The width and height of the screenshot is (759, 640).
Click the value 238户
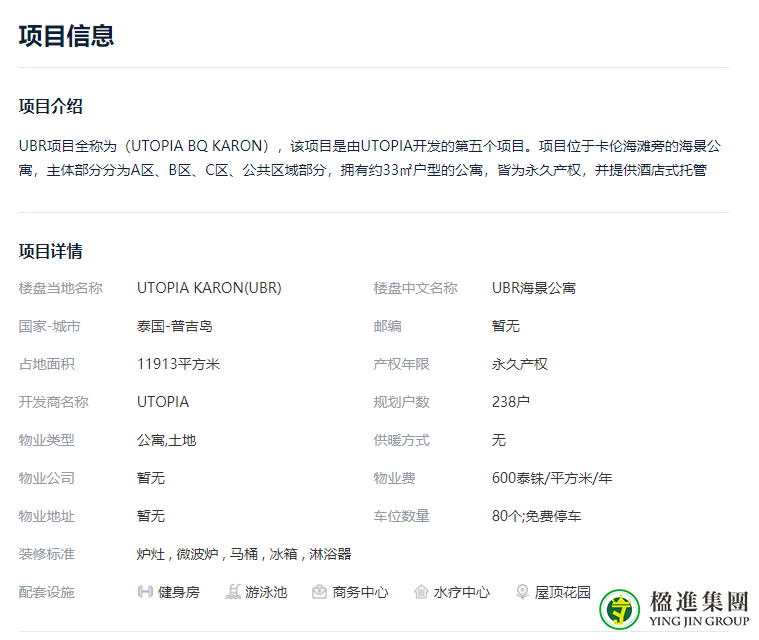coord(511,402)
